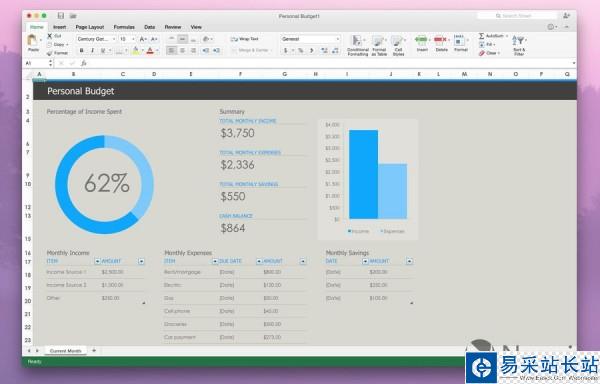Image resolution: width=600 pixels, height=384 pixels.
Task: Click the comma style icon
Action: click(311, 50)
